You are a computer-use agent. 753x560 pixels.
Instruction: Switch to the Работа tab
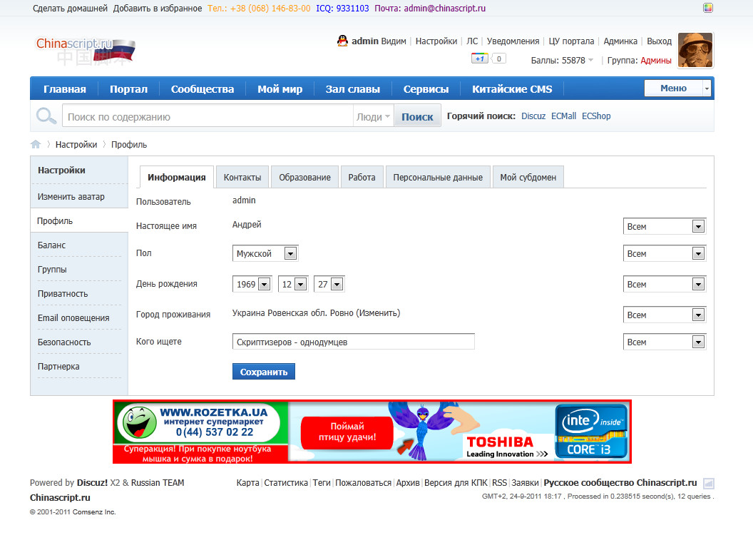[x=362, y=177]
